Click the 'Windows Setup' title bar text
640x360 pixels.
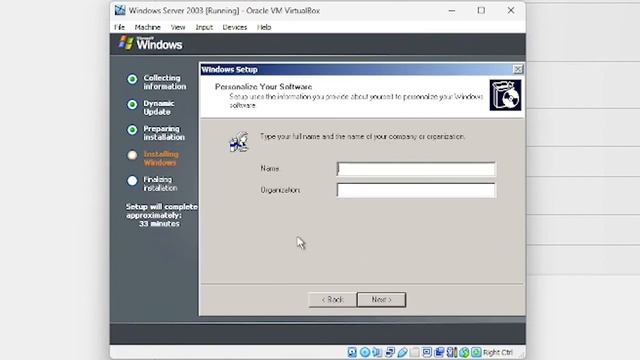click(229, 69)
